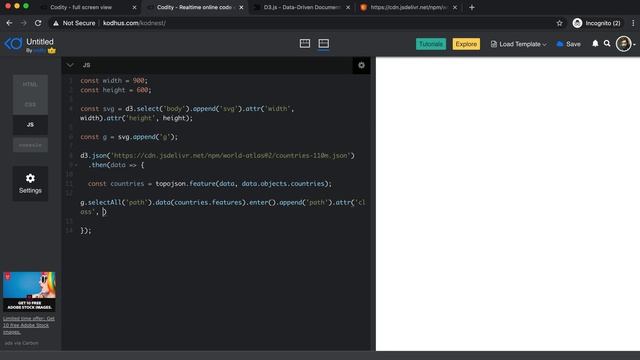
Task: Click the line const height = 600
Action: (x=116, y=90)
